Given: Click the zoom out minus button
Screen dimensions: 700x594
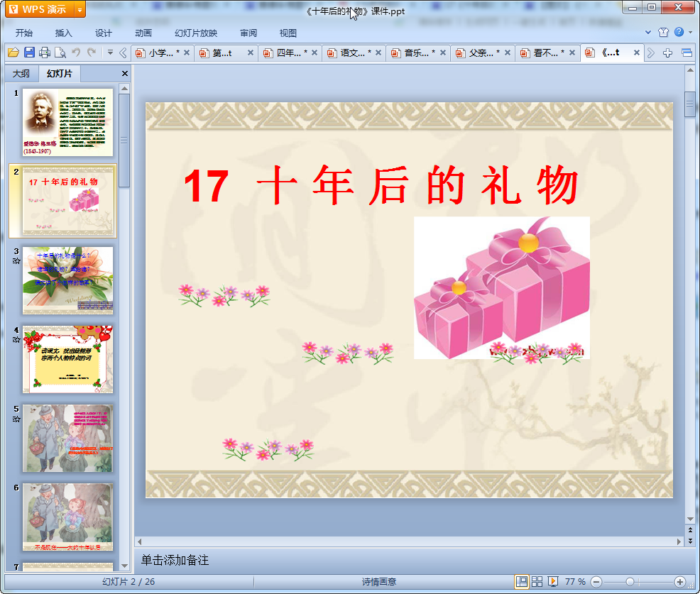Looking at the screenshot, I should [x=596, y=582].
